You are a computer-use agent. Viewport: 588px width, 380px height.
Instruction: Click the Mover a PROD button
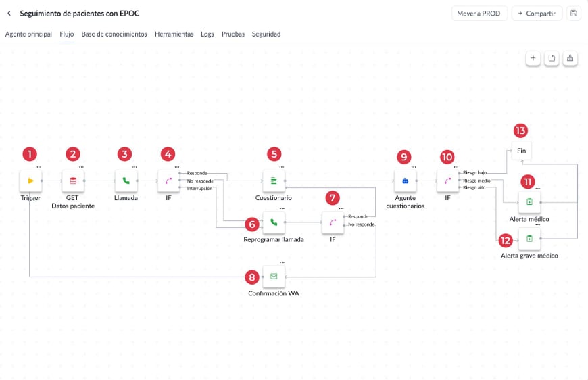(479, 14)
